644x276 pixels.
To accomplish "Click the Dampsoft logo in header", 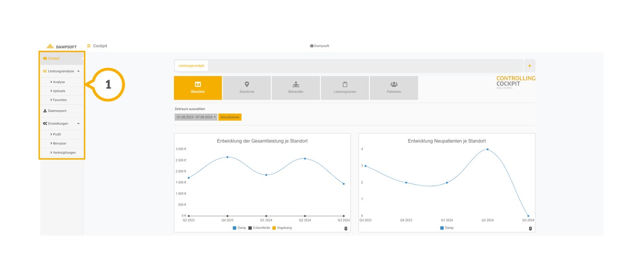I will [x=61, y=46].
